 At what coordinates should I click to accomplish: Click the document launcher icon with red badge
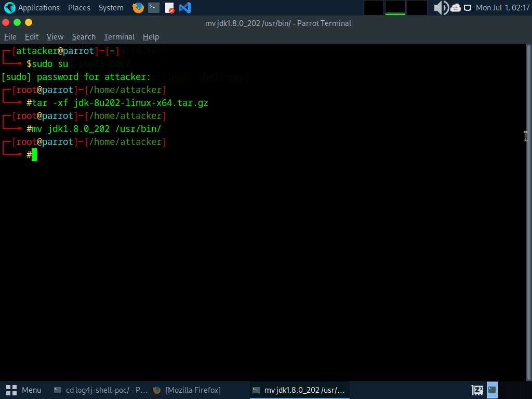coord(169,8)
